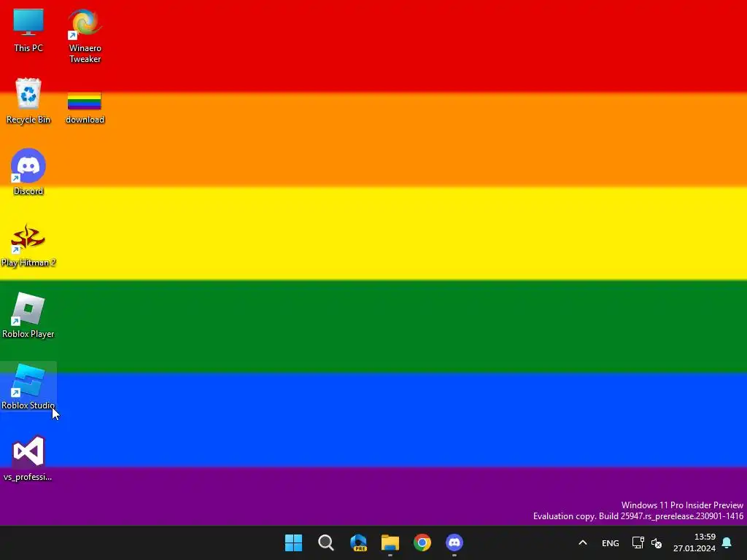Select the This PC desktop icon
The image size is (747, 560).
click(28, 31)
